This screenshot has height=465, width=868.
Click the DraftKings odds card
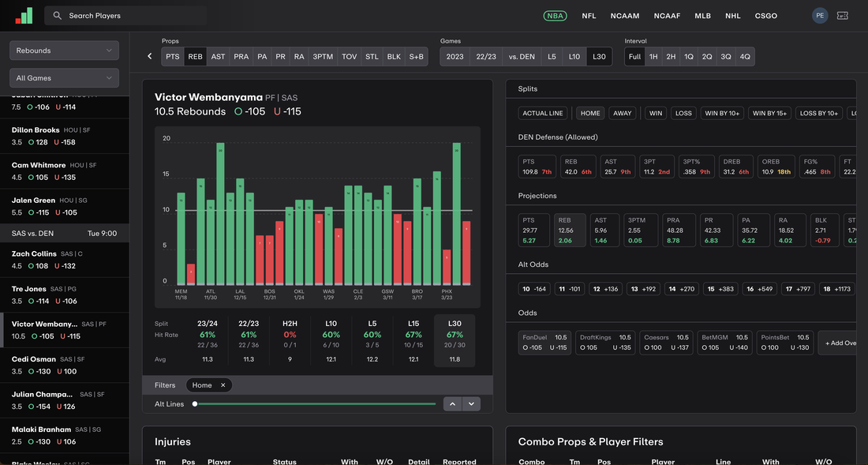pyautogui.click(x=605, y=343)
